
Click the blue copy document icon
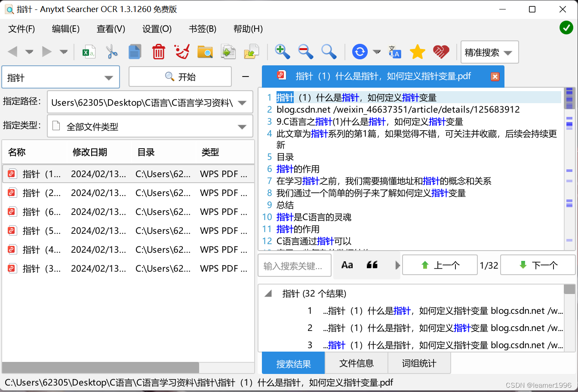135,52
